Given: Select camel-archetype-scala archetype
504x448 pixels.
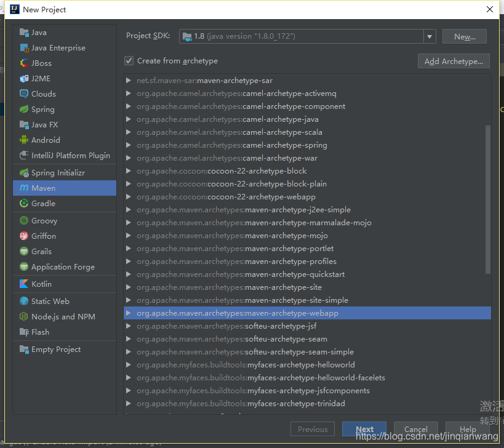Looking at the screenshot, I should coord(307,132).
